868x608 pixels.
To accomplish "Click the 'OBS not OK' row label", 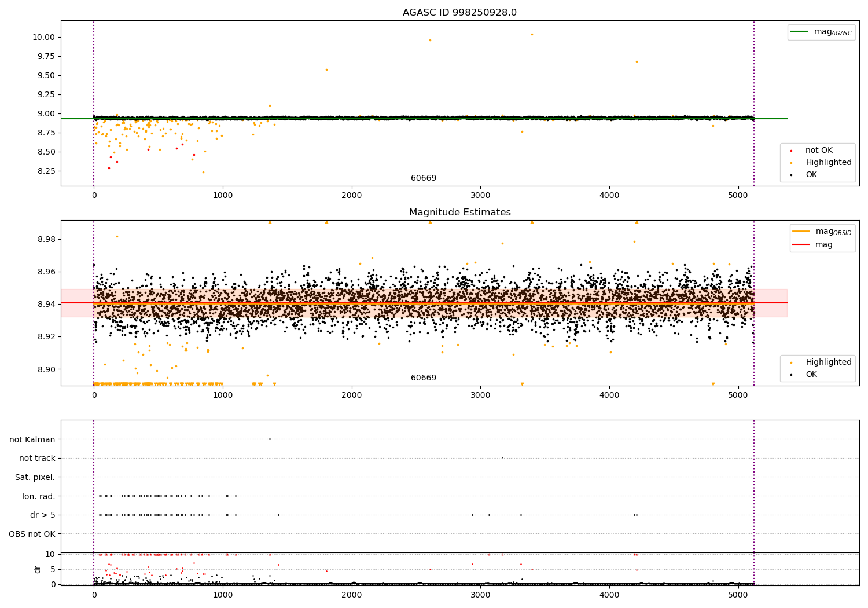I will [32, 534].
